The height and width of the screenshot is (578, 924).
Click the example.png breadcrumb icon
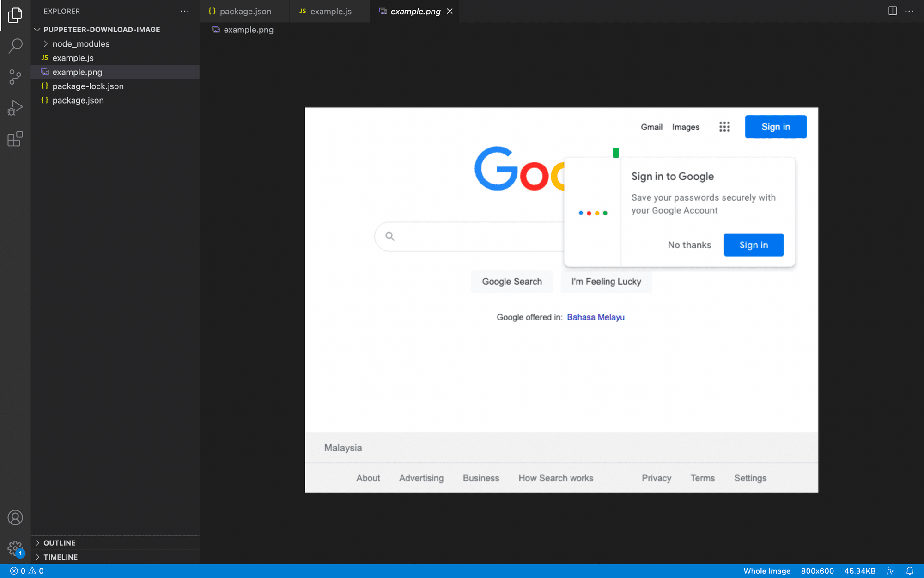(216, 30)
